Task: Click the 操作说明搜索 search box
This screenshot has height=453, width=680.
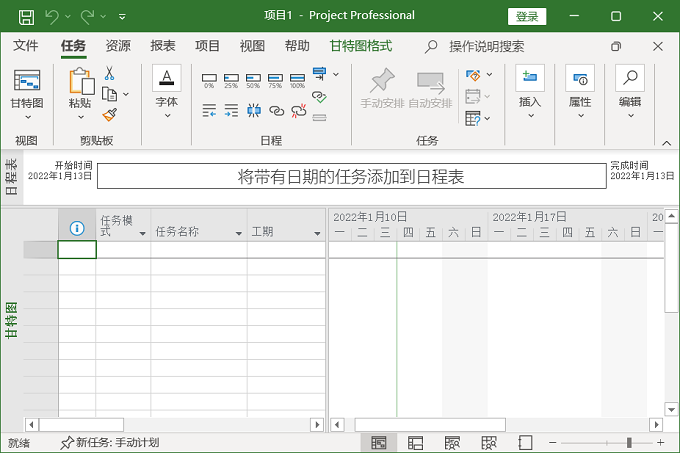Action: pyautogui.click(x=487, y=46)
